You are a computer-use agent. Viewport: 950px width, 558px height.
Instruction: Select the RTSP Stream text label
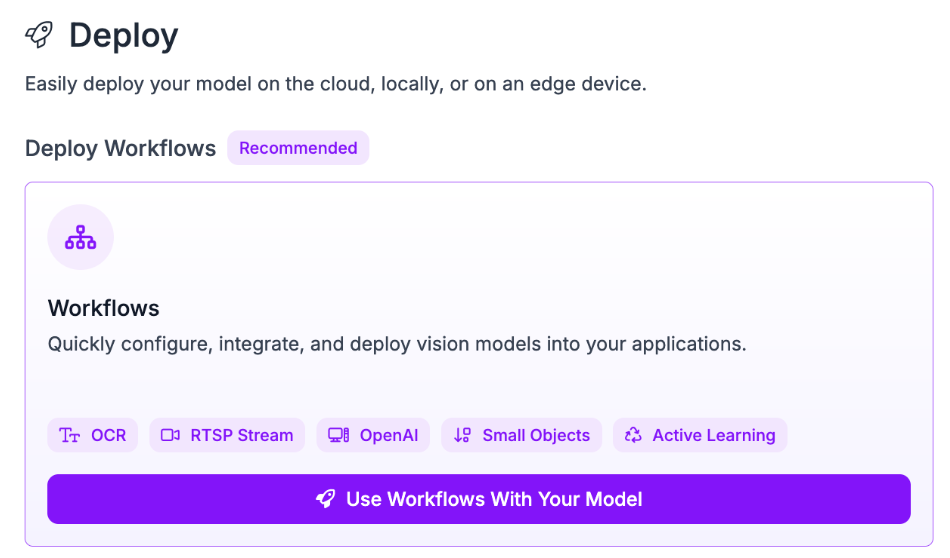[x=241, y=435]
